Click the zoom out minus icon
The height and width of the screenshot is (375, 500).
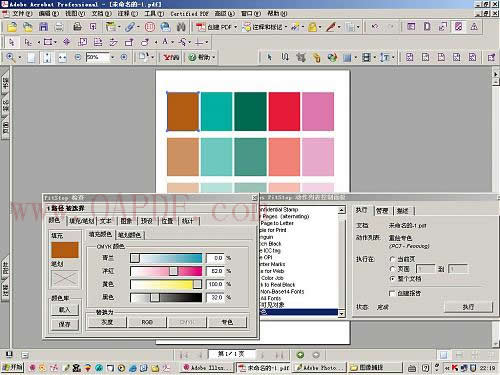point(78,57)
